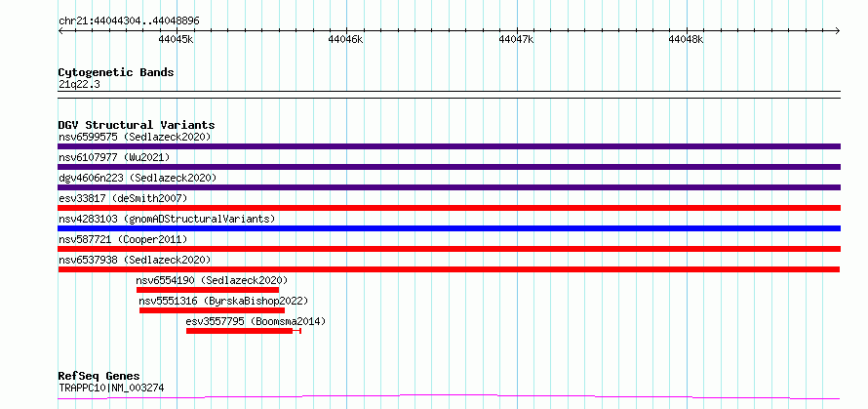868x409 pixels.
Task: Click the esv3557795 (Boomsma2014) variant label
Action: (256, 321)
